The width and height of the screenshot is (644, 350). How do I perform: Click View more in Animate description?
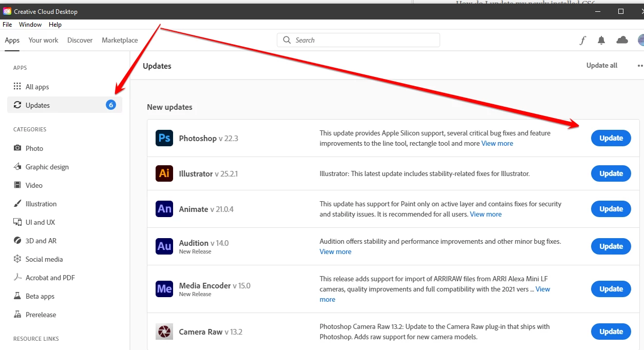[486, 215]
